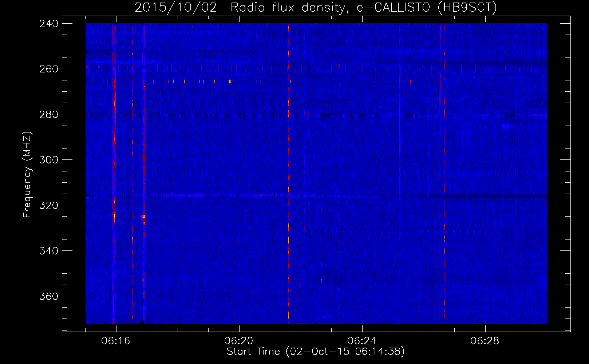Click the 260 frequency tick label
Screen dimensions: 589x364
click(49, 69)
